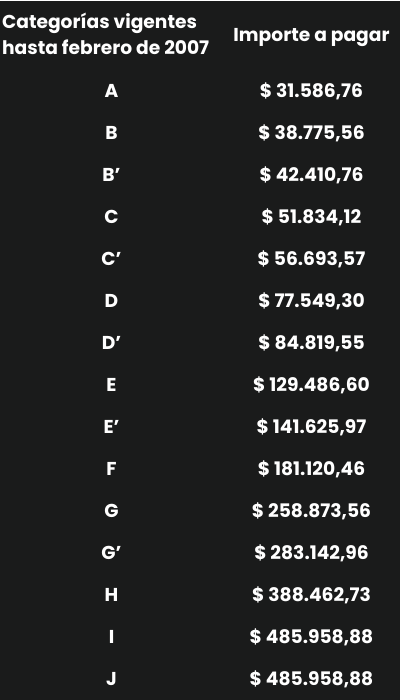
Task: Select category A row label
Action: pyautogui.click(x=111, y=91)
